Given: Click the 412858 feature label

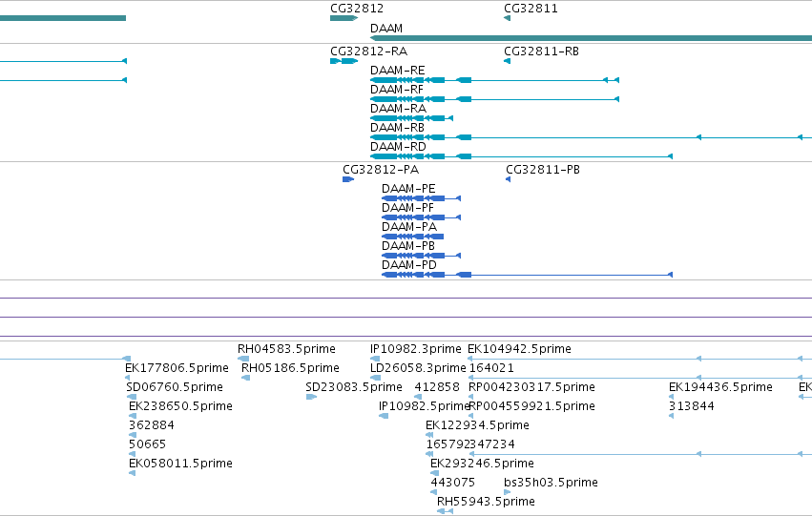Looking at the screenshot, I should point(437,387).
